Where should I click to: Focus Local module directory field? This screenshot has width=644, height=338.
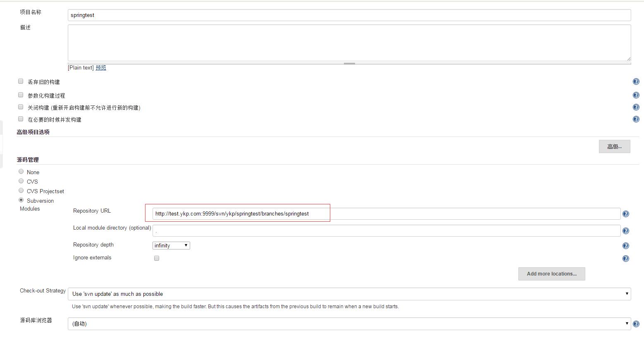click(x=386, y=230)
